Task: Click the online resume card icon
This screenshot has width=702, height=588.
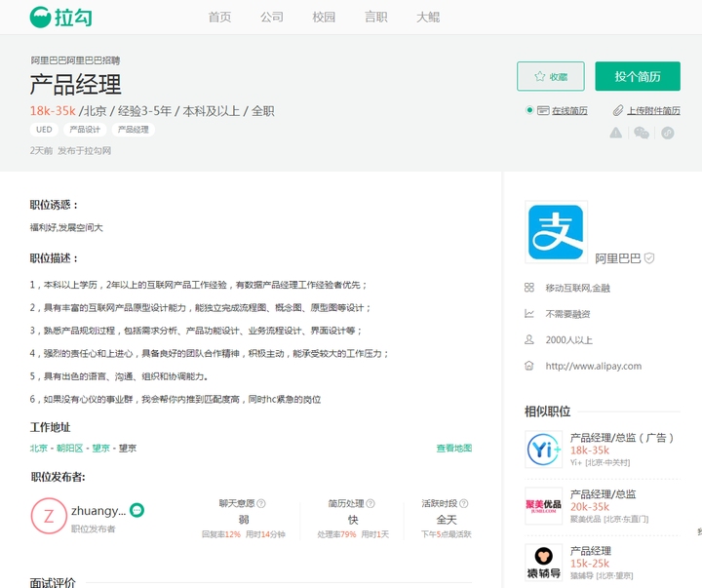Action: pos(543,110)
